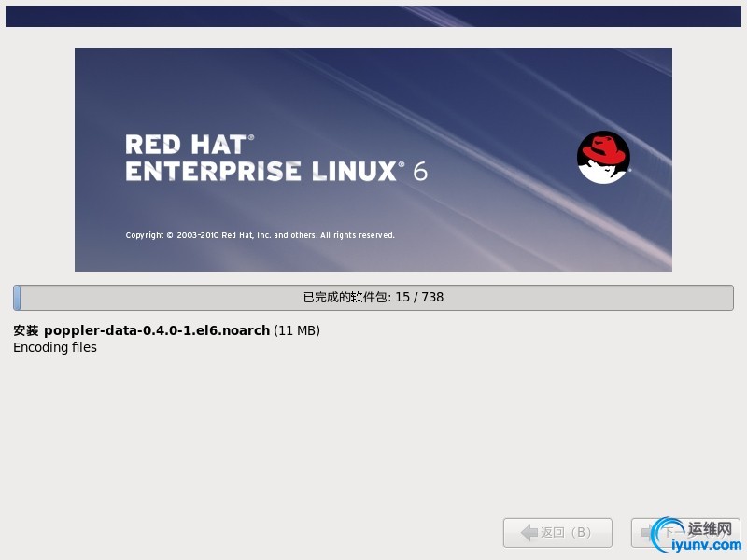Image resolution: width=747 pixels, height=560 pixels.
Task: Click the '已完成的软件包: 15 / 738' label
Action: click(x=373, y=297)
